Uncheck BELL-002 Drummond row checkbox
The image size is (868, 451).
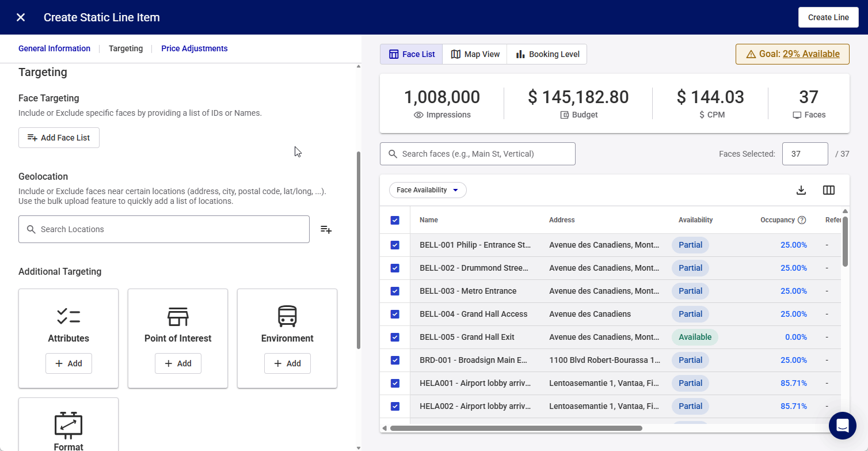[x=395, y=268]
